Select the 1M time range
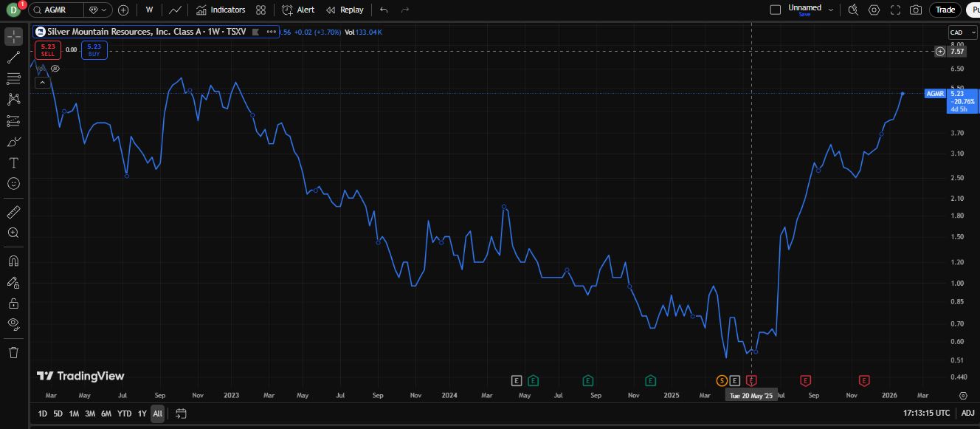Screen dimensions: 980x429 74,413
